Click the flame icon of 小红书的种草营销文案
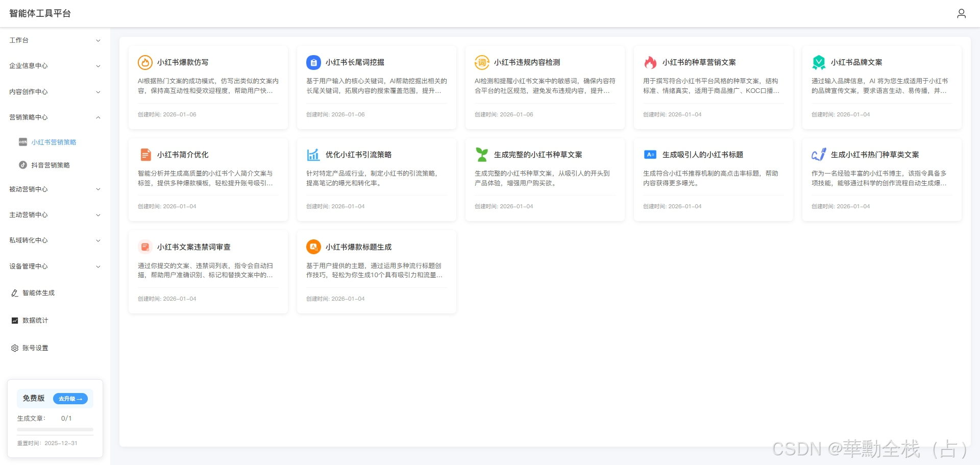This screenshot has height=465, width=980. [650, 62]
